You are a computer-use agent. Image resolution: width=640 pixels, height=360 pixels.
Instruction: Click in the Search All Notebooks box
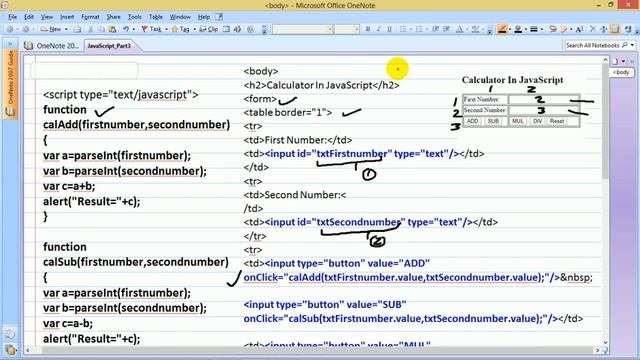pos(593,45)
